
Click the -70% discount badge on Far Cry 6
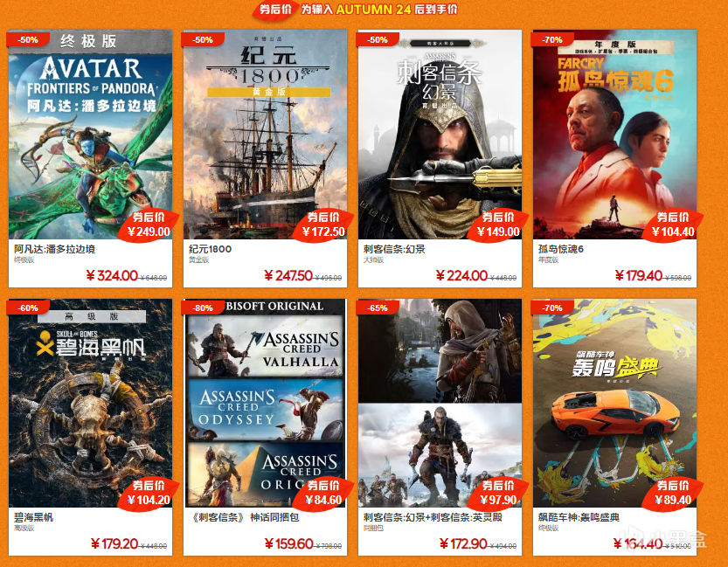552,40
